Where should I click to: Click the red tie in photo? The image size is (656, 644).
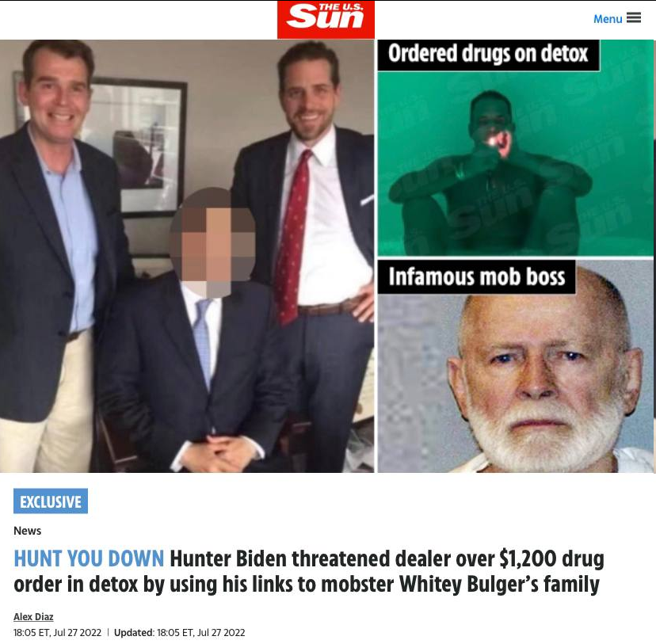[x=292, y=237]
